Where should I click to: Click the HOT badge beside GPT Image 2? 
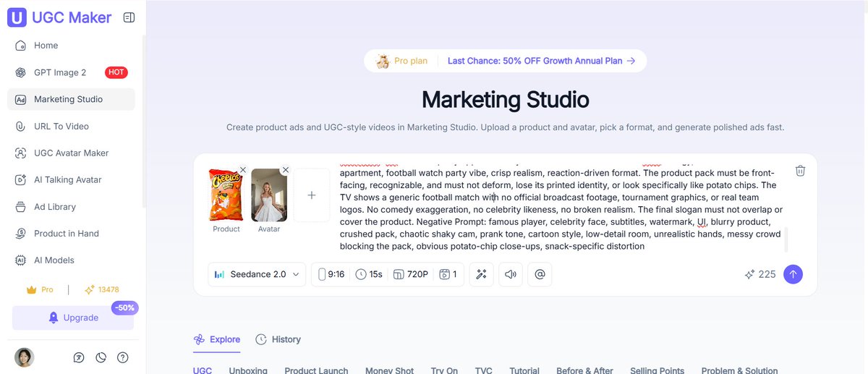tap(116, 72)
